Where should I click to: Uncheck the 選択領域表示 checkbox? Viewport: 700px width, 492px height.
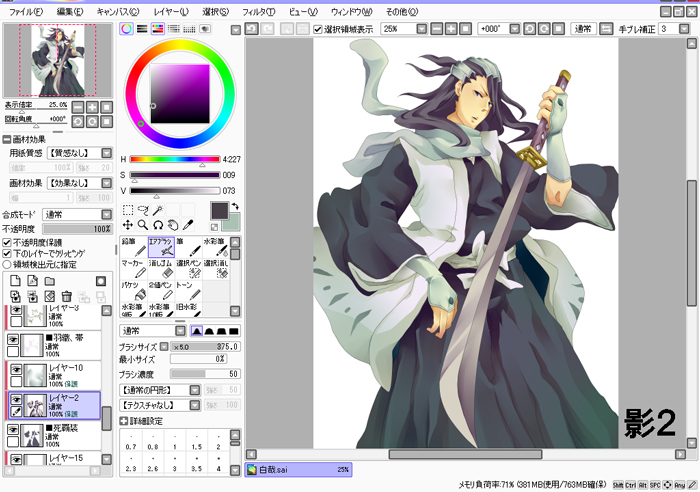(x=317, y=29)
